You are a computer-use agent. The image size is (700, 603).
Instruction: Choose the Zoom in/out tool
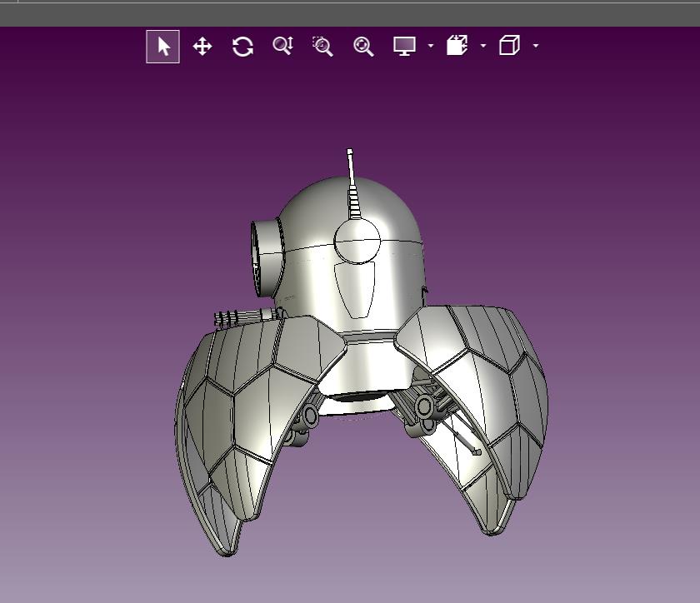coord(283,46)
